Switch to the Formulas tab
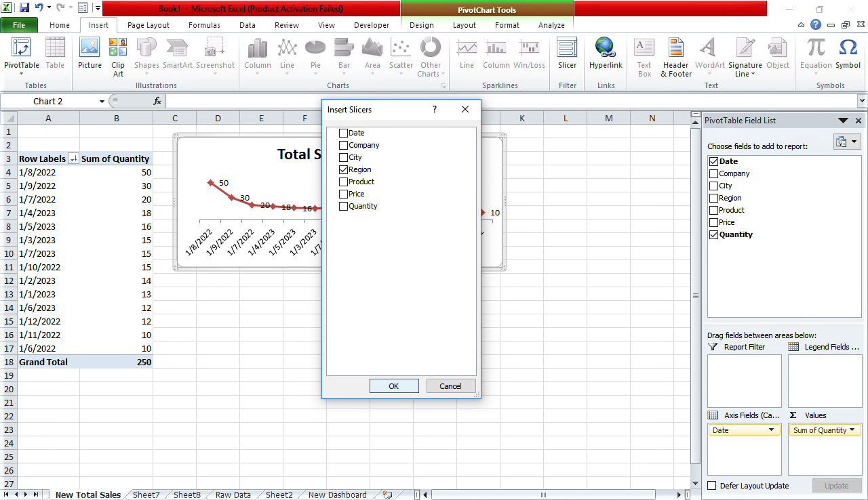 tap(204, 25)
